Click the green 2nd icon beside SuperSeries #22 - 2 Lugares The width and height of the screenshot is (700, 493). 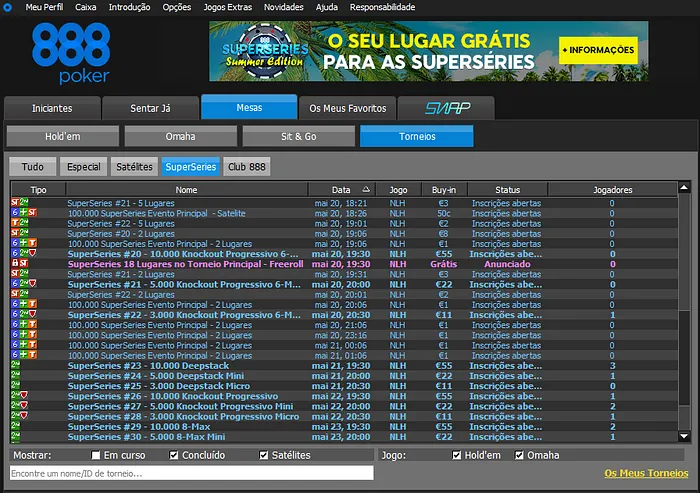point(24,294)
